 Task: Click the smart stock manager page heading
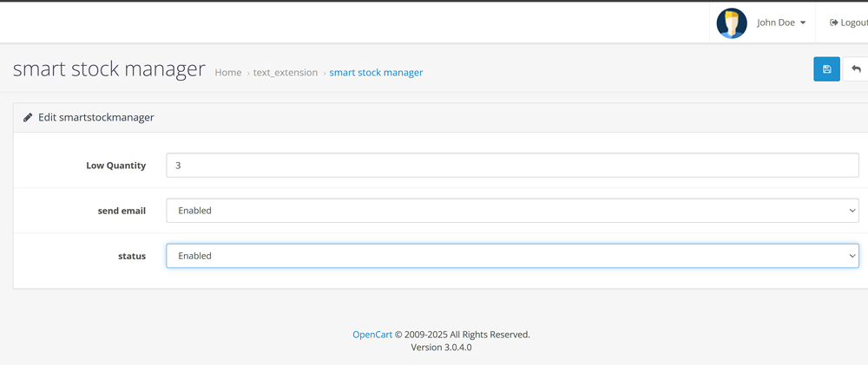click(108, 69)
